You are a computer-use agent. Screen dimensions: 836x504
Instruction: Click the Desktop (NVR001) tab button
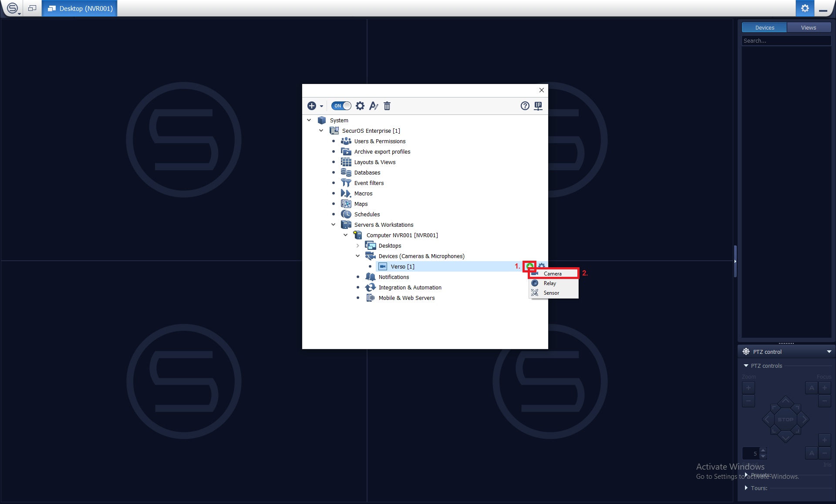[x=80, y=8]
